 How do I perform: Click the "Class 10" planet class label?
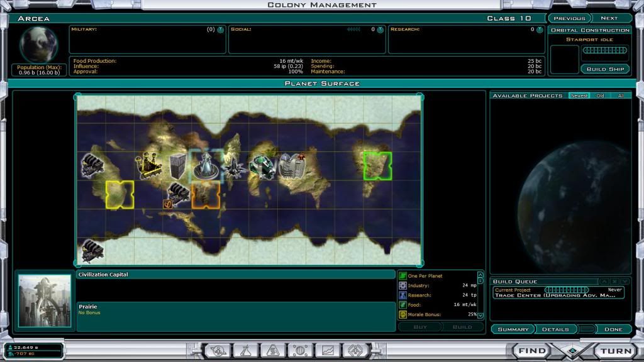click(x=509, y=18)
